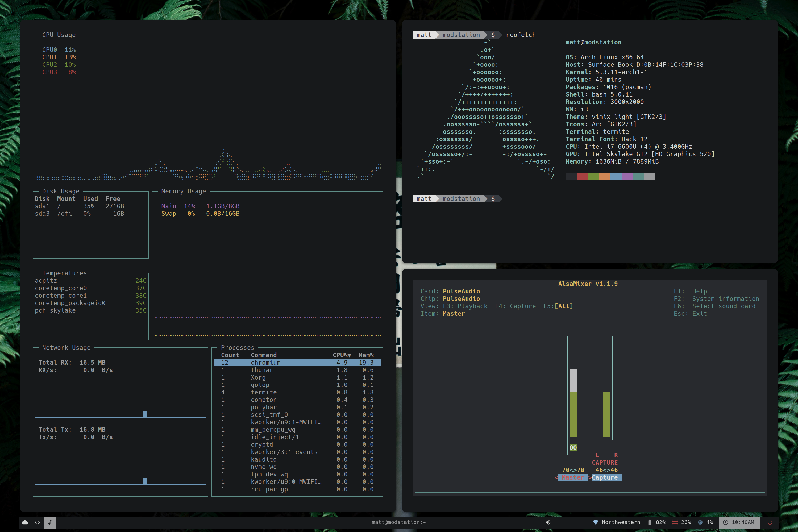Select the Xorg process row
This screenshot has width=798, height=532.
[297, 378]
